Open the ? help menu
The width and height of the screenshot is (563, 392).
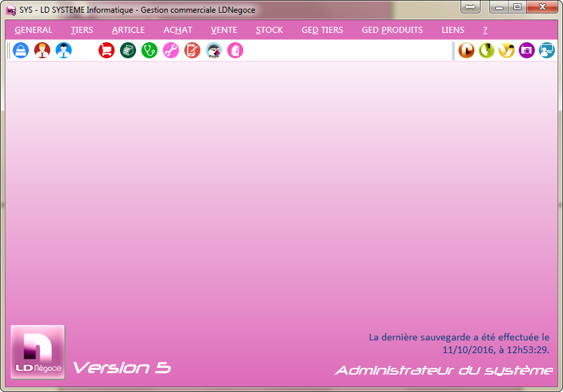coord(485,29)
